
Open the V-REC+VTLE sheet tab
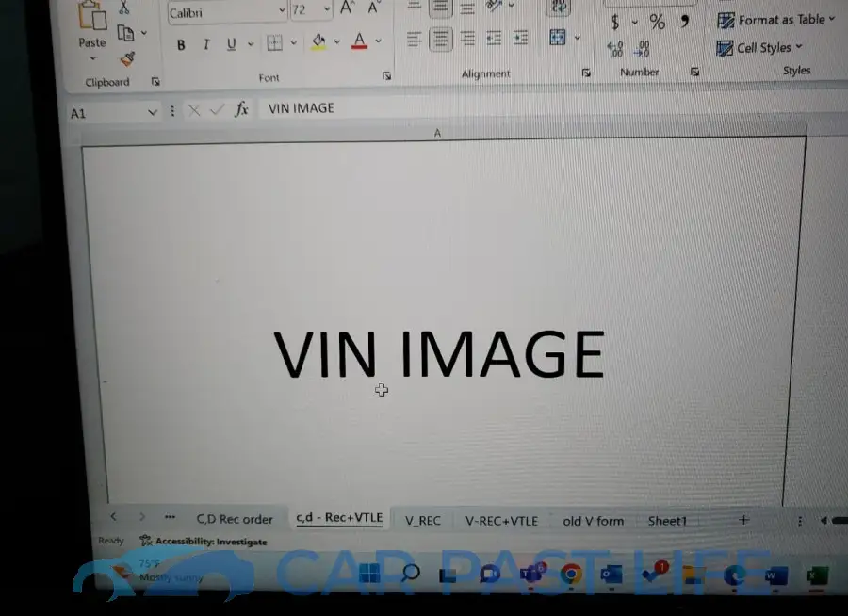click(x=501, y=521)
